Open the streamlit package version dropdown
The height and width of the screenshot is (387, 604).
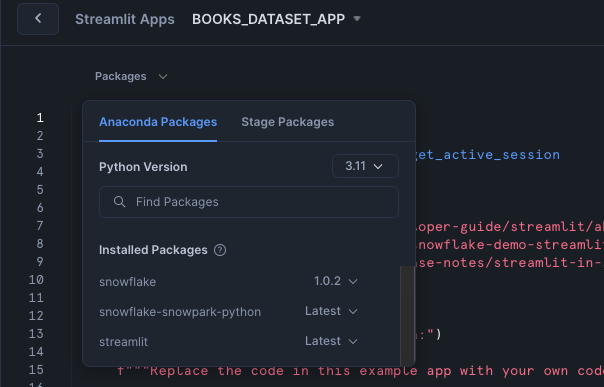click(x=331, y=341)
